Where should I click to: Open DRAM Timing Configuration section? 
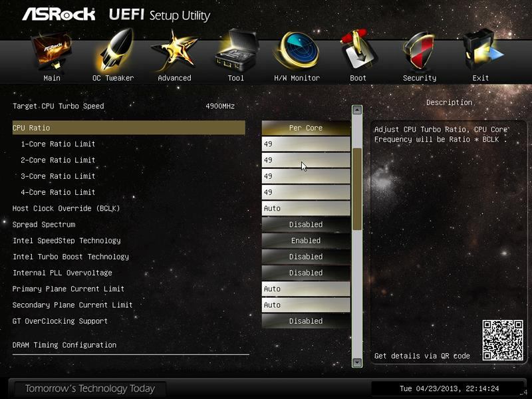click(x=65, y=345)
